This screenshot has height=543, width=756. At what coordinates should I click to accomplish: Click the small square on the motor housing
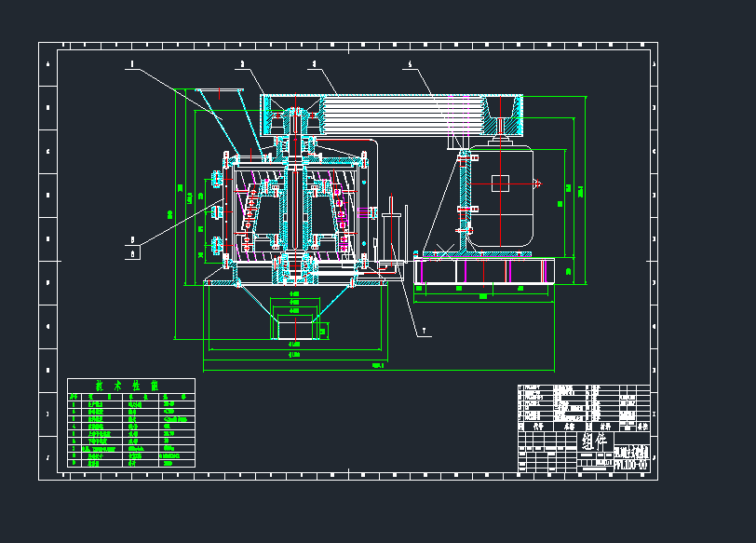[501, 183]
